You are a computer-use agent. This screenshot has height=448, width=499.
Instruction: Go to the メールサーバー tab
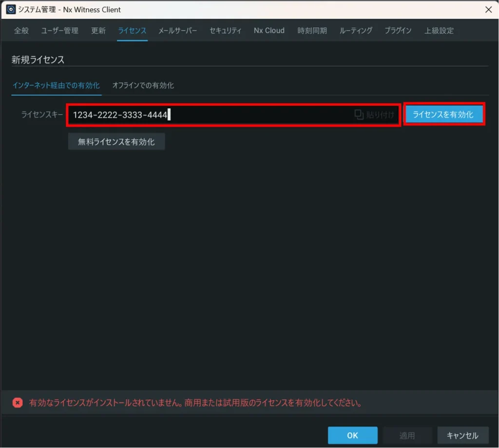click(x=178, y=30)
